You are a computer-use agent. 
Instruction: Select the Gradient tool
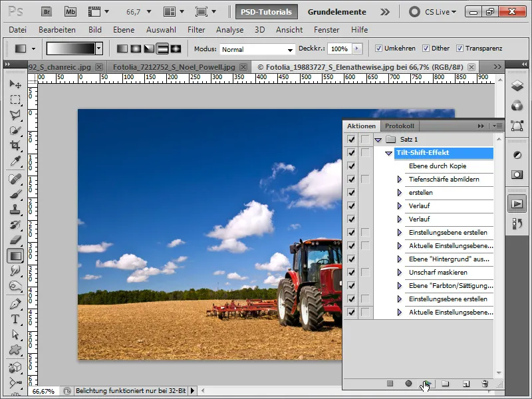point(15,256)
